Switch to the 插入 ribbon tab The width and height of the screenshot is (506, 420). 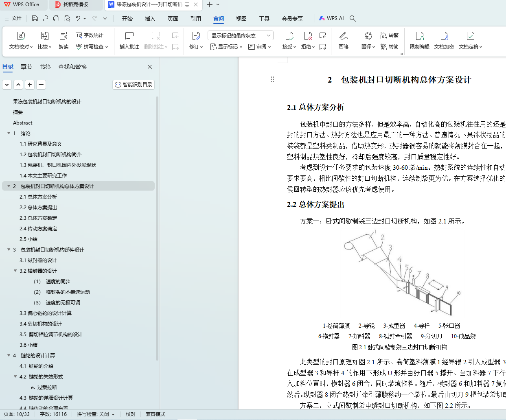pyautogui.click(x=150, y=18)
